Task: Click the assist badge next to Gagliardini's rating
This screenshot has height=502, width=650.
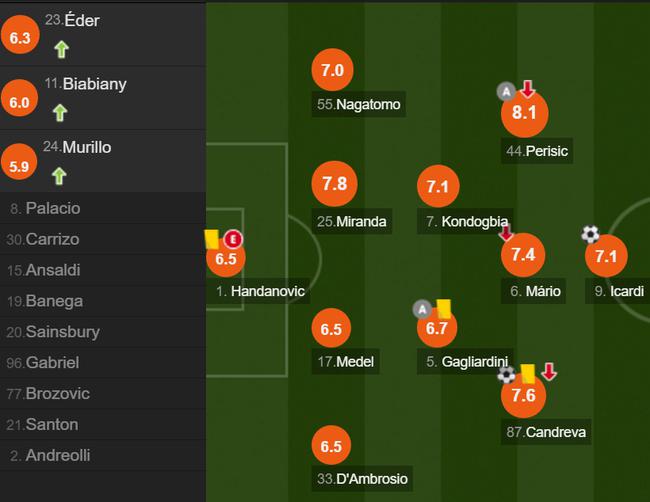Action: pyautogui.click(x=422, y=309)
